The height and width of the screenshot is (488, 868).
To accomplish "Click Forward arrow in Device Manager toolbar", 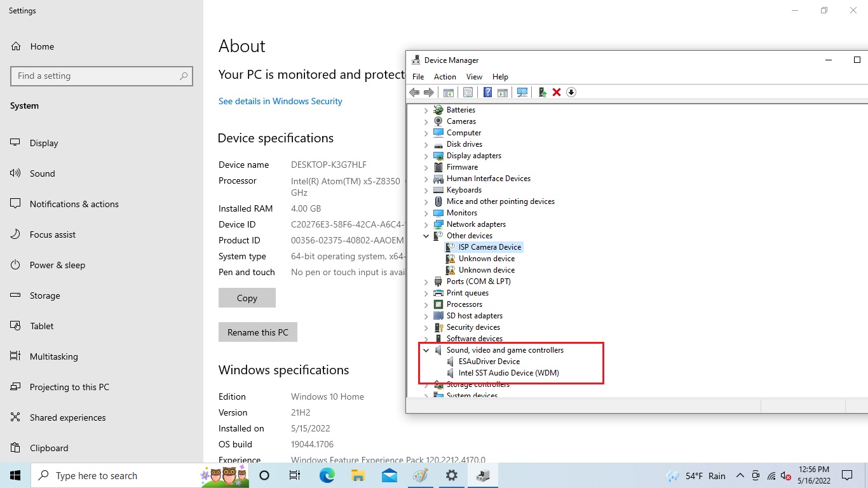I will [429, 92].
